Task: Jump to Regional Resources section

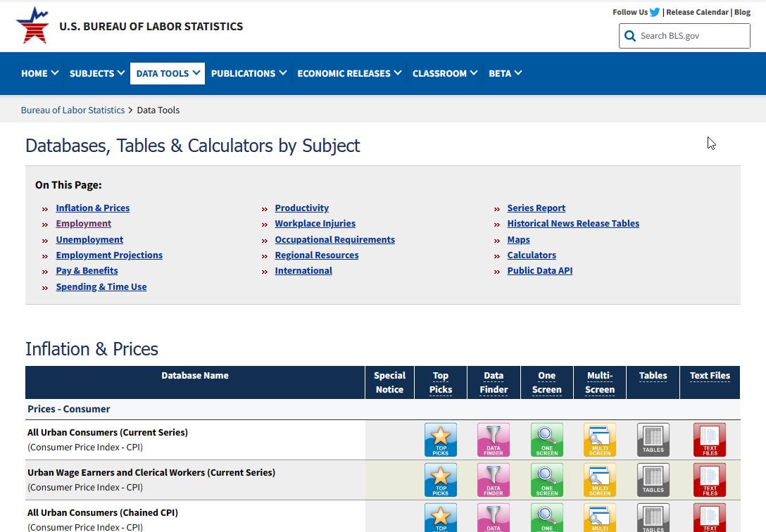Action: point(317,255)
